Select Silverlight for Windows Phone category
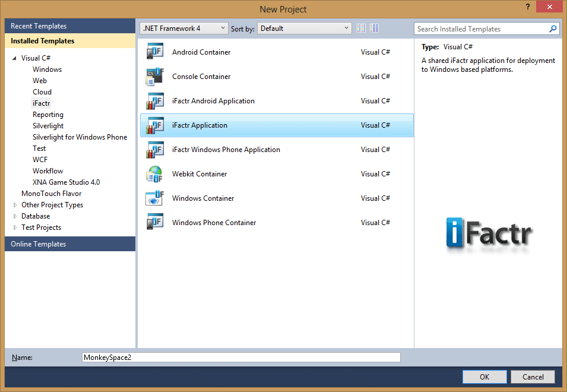The width and height of the screenshot is (567, 392). click(80, 137)
